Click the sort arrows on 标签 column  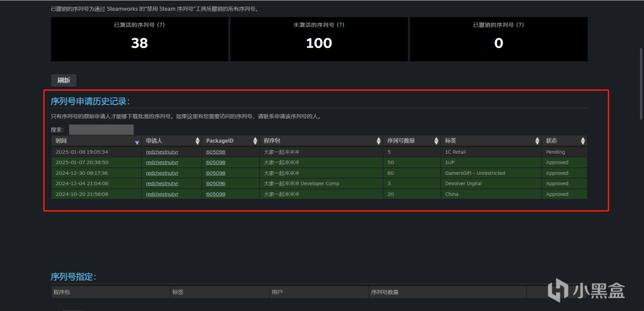click(x=537, y=141)
